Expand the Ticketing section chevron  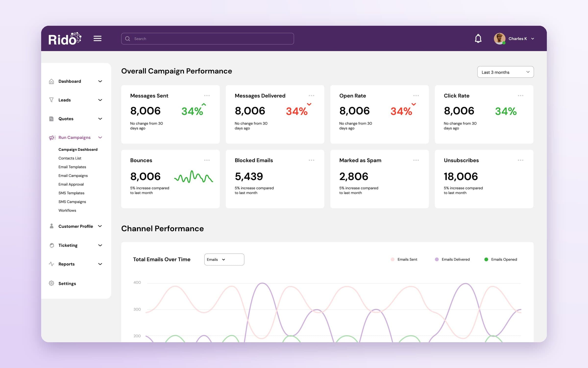click(x=100, y=245)
